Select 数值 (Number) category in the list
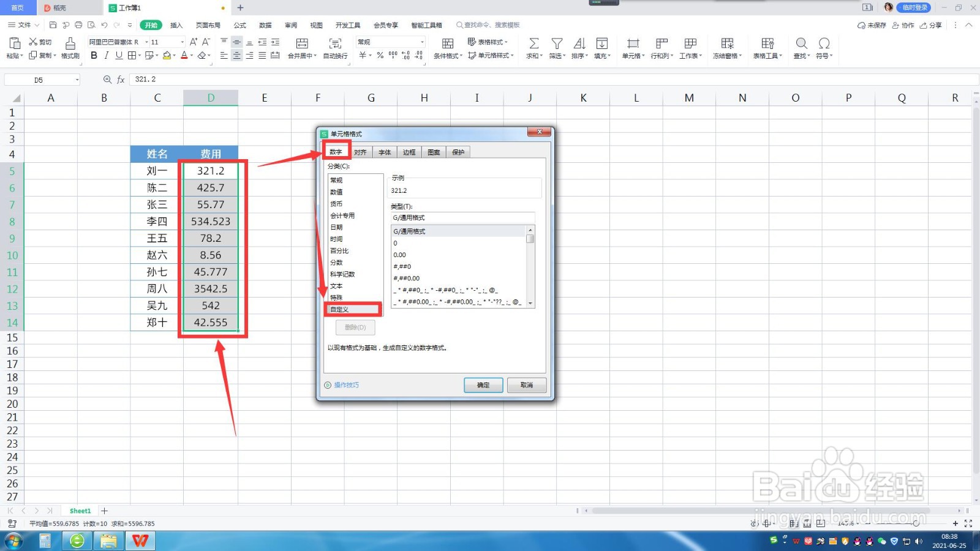Screen dimensions: 980x551 pyautogui.click(x=355, y=192)
